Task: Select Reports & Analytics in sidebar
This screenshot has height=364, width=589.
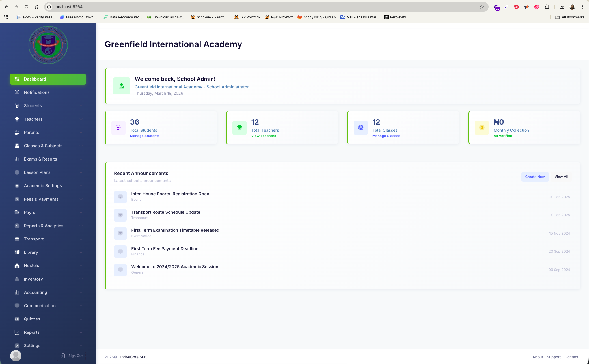Action: [48, 226]
